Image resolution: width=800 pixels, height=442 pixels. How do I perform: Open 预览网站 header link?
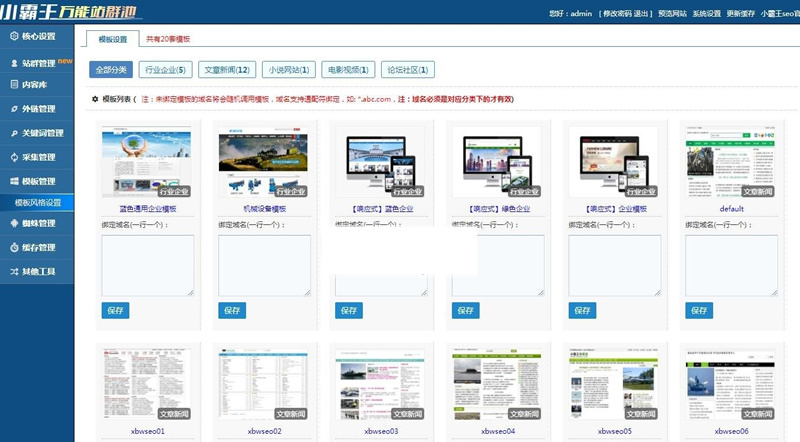[672, 14]
